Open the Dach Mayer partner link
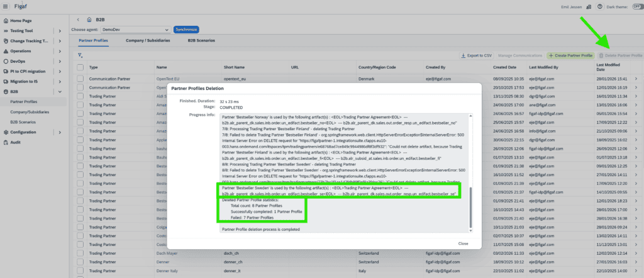Screen dimensions: 644x278 pyautogui.click(x=167, y=253)
